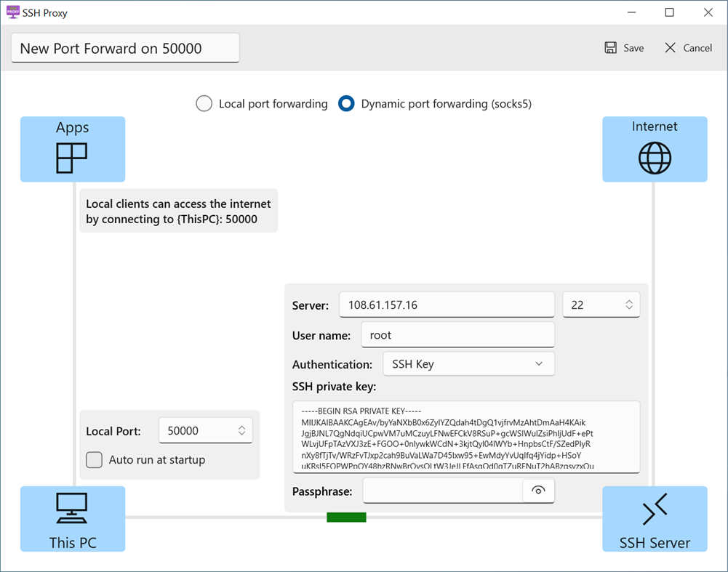Click the Apps grid icon

(72, 158)
